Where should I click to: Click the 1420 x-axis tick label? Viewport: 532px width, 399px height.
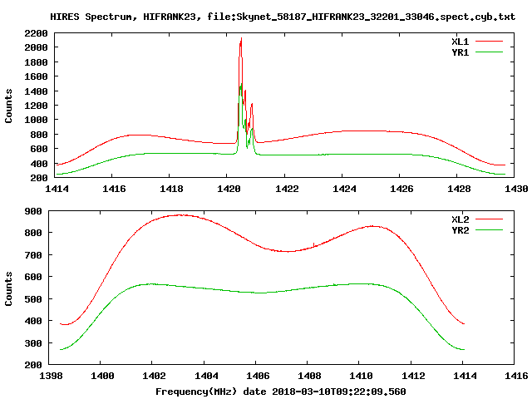pyautogui.click(x=229, y=189)
